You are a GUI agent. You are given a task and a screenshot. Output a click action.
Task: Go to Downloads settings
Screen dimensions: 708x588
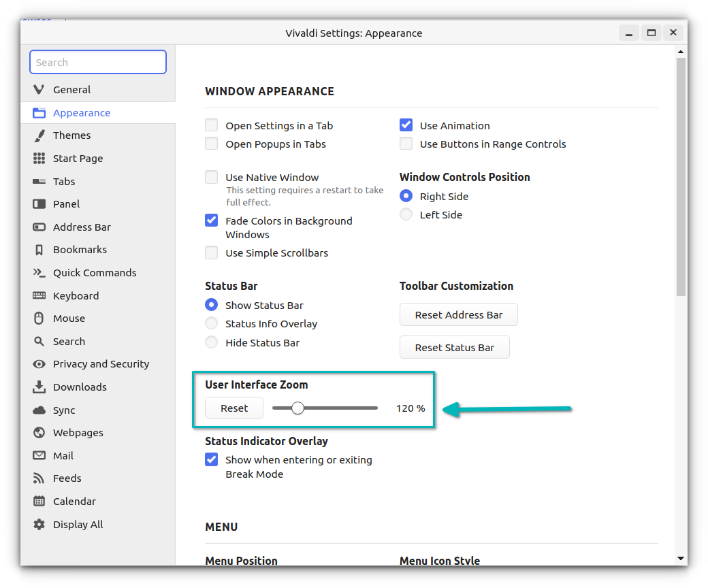click(x=98, y=387)
